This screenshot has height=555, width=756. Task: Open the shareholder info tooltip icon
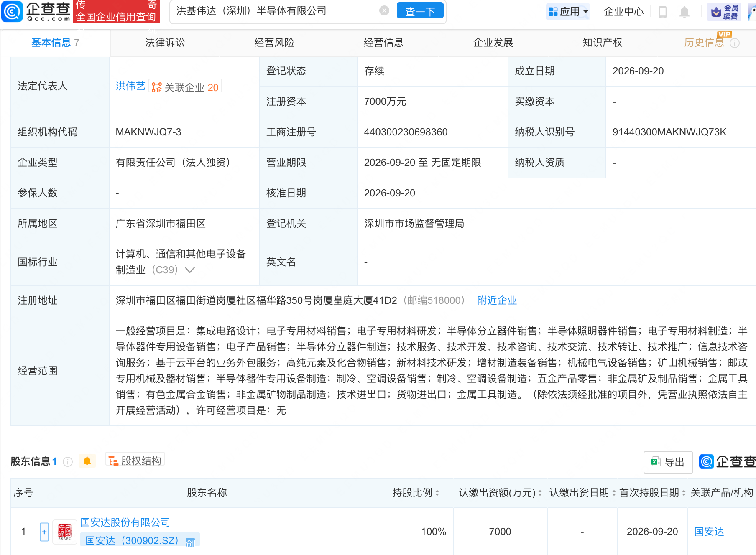pos(68,461)
